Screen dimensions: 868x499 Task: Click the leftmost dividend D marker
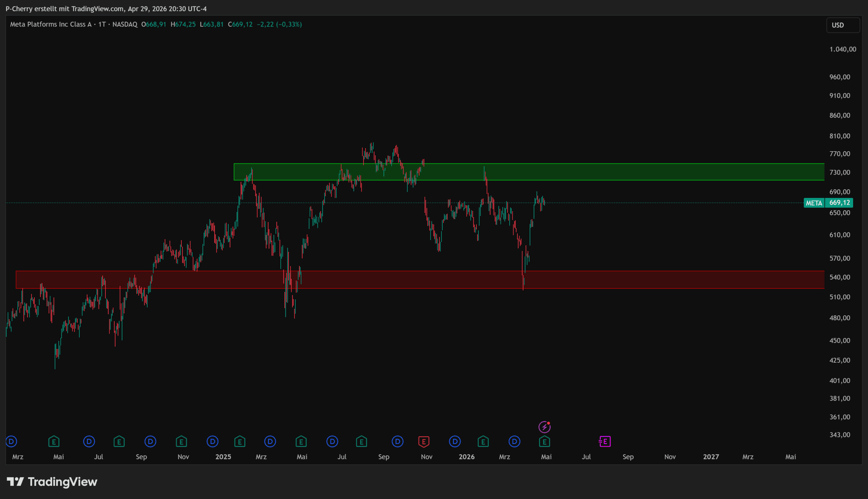click(11, 441)
